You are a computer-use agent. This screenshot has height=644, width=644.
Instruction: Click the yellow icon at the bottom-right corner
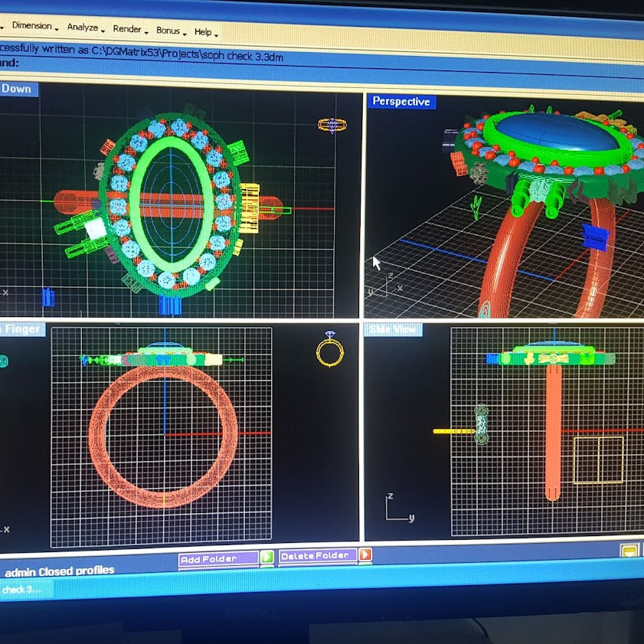coord(629,551)
